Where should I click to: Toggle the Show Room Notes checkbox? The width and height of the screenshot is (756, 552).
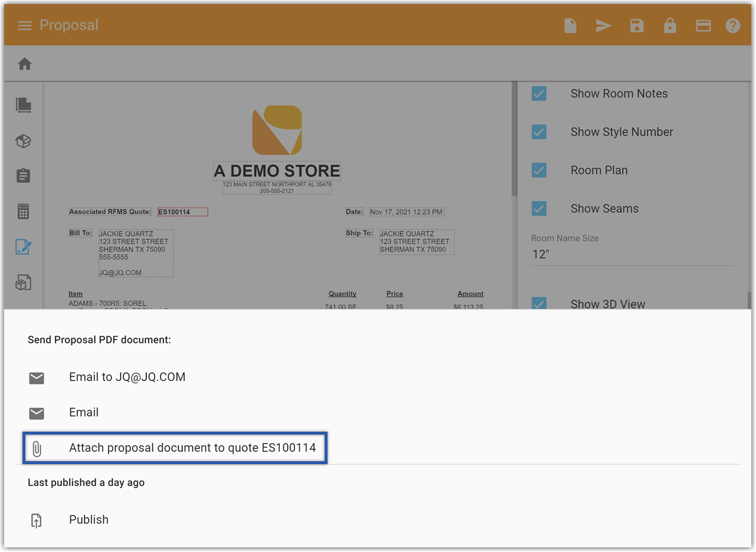click(x=539, y=93)
